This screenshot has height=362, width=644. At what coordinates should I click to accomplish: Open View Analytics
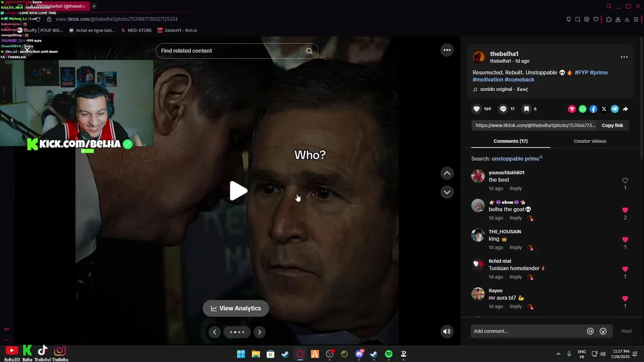pos(236,308)
